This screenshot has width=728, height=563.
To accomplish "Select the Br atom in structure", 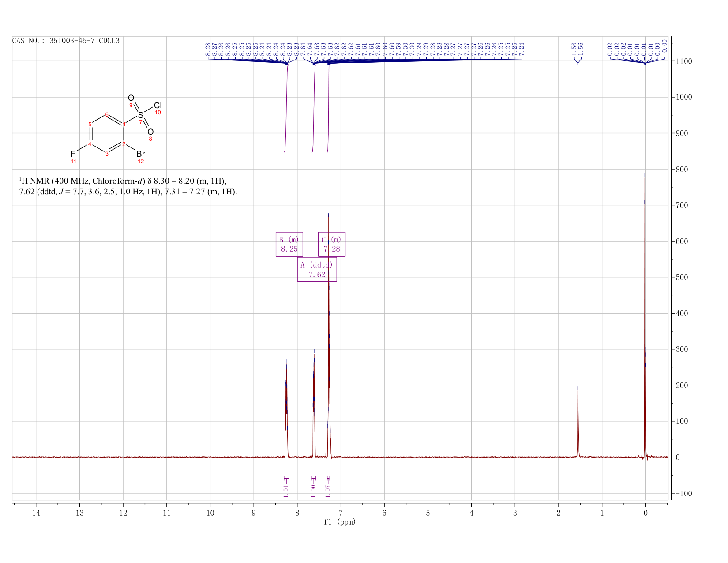I will (140, 154).
